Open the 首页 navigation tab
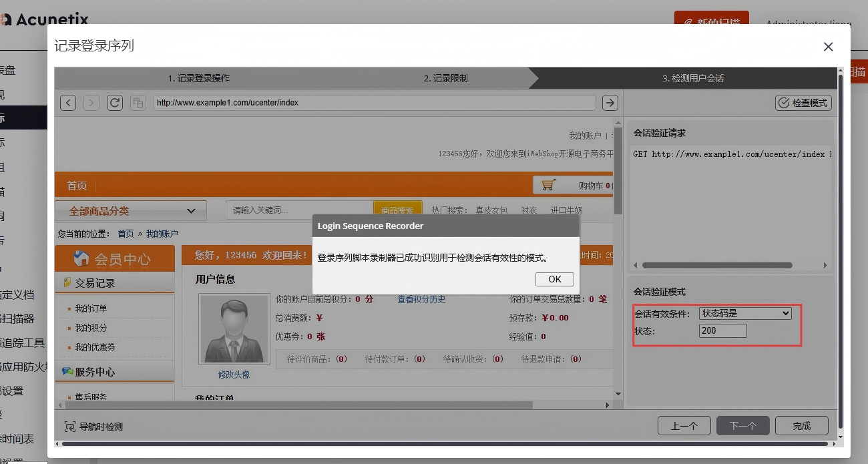868x464 pixels. 77,186
